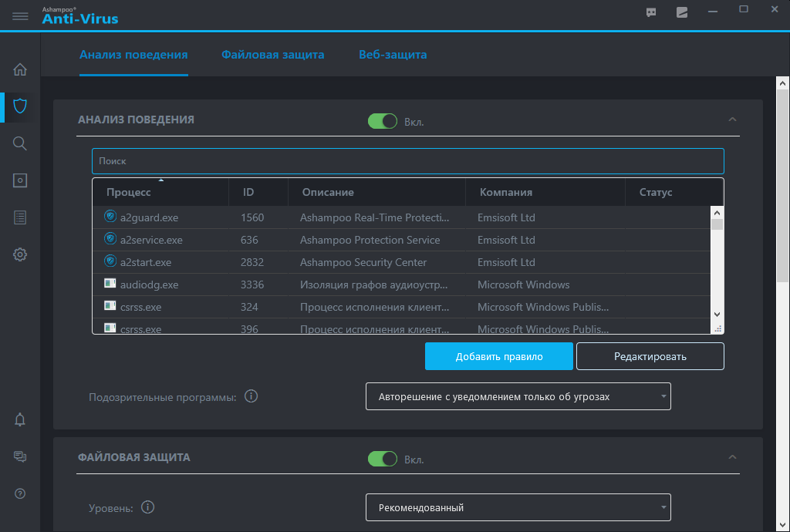Image resolution: width=790 pixels, height=532 pixels.
Task: Go to Home via sidebar house icon
Action: [20, 69]
